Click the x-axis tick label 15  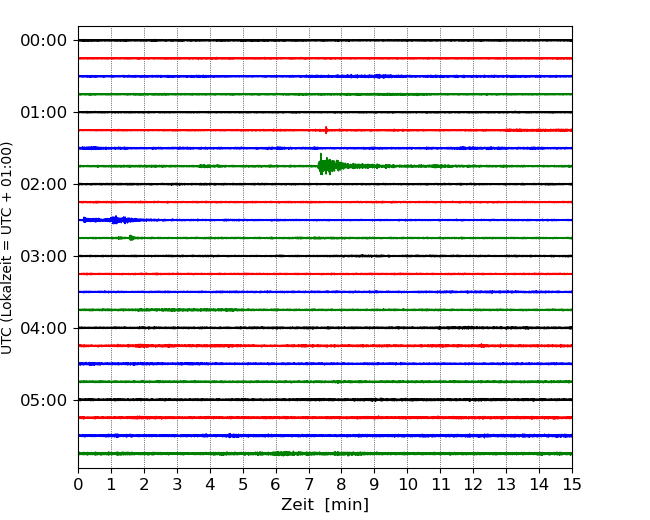[572, 485]
